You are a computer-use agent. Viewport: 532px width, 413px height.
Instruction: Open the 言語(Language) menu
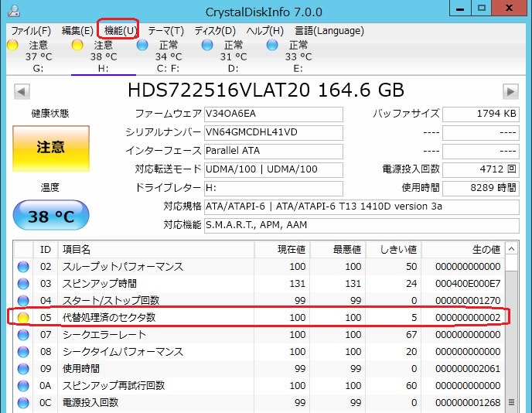(329, 31)
